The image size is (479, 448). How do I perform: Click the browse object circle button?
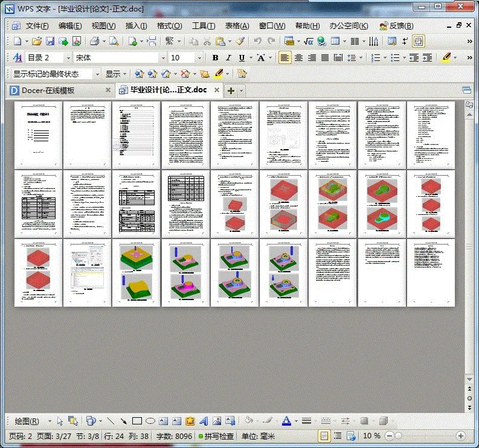pyautogui.click(x=469, y=398)
